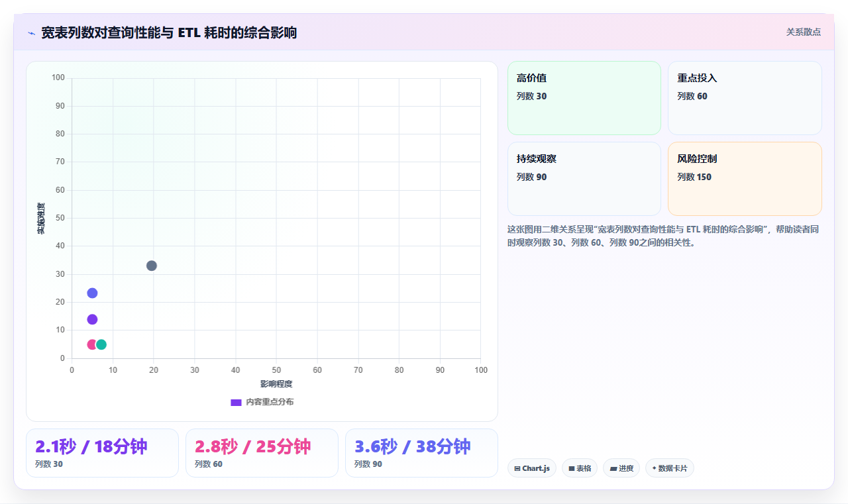Click the 3.6秒 / 38分钟 metric card
This screenshot has width=848, height=504.
(x=421, y=453)
